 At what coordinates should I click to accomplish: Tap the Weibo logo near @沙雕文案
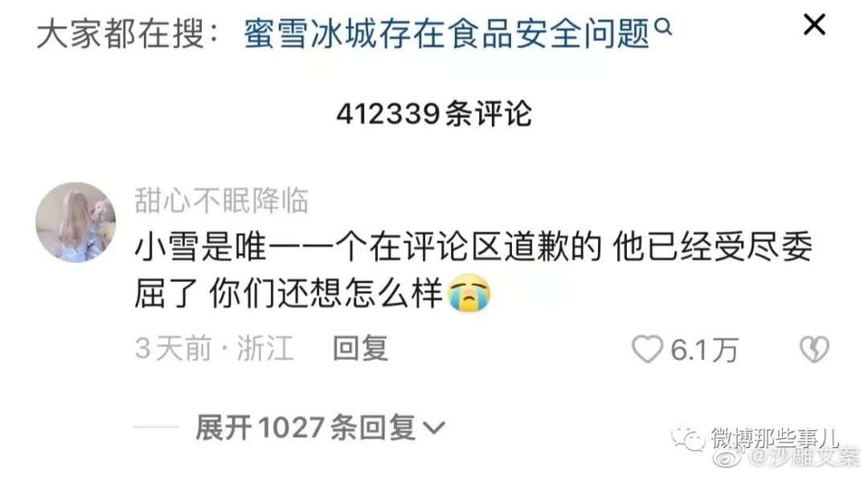[728, 457]
